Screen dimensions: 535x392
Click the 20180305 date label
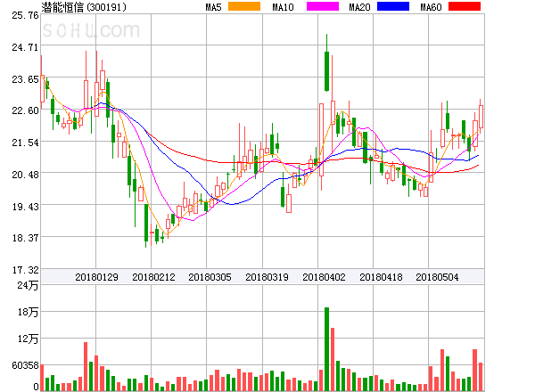pos(210,277)
